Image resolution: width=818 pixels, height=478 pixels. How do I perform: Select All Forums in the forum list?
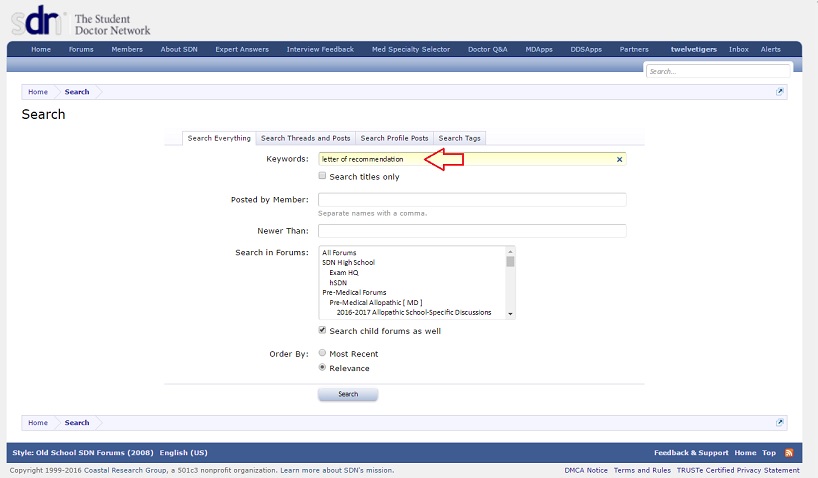tap(339, 252)
